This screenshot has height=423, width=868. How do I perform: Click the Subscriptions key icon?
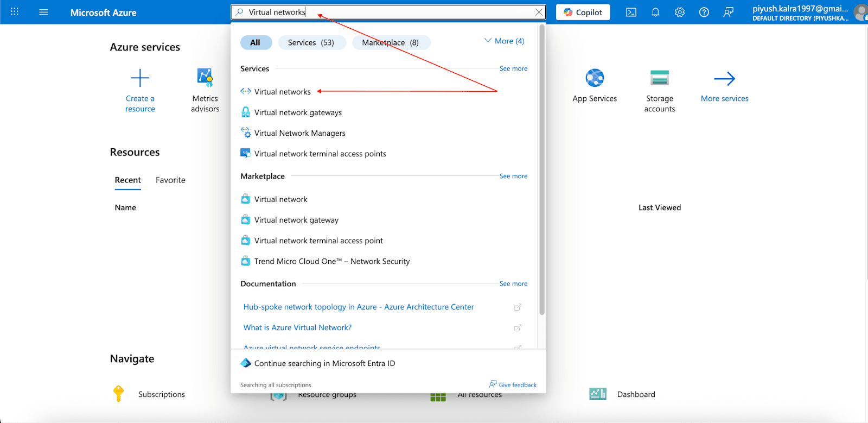pyautogui.click(x=118, y=394)
